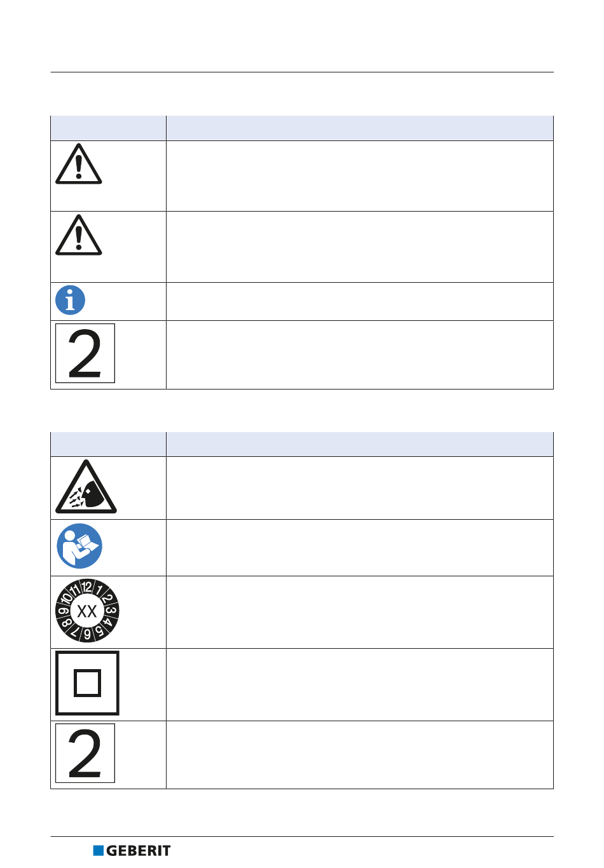Click the blank cell next to the inspection sticker
The image size is (604, 868).
click(x=360, y=612)
